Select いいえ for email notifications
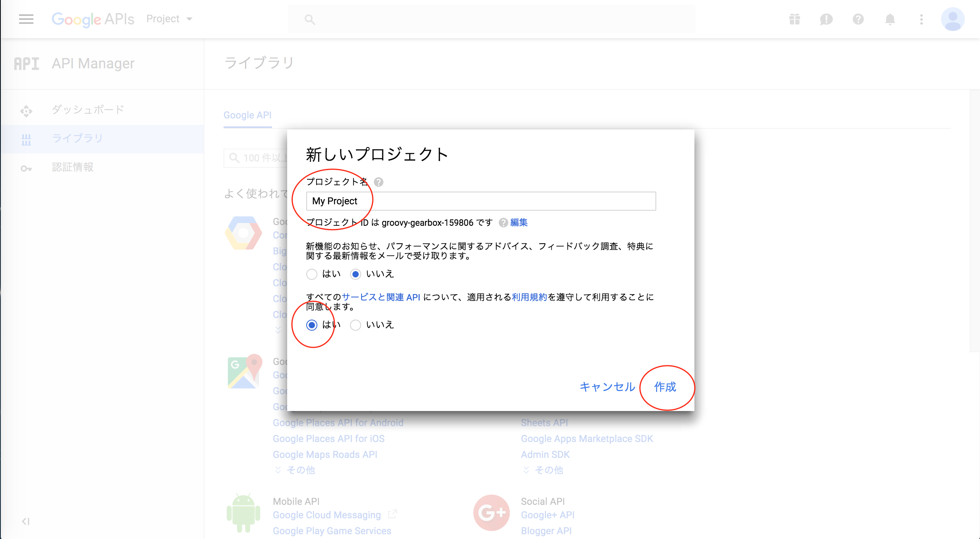 click(355, 274)
